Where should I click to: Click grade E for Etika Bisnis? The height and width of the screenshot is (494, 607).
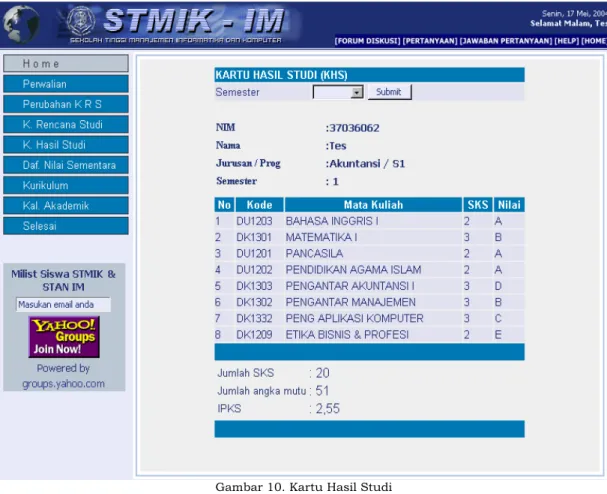[498, 335]
